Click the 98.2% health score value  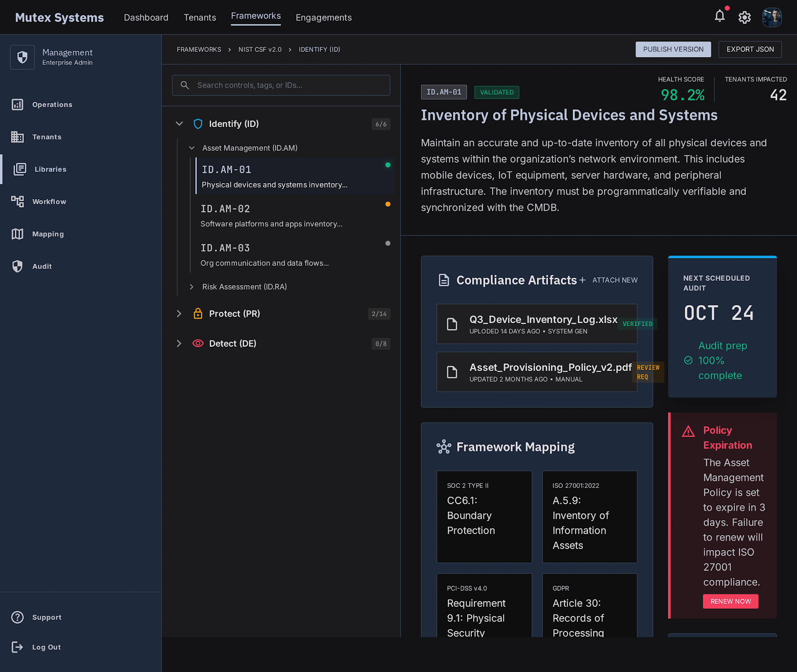682,95
